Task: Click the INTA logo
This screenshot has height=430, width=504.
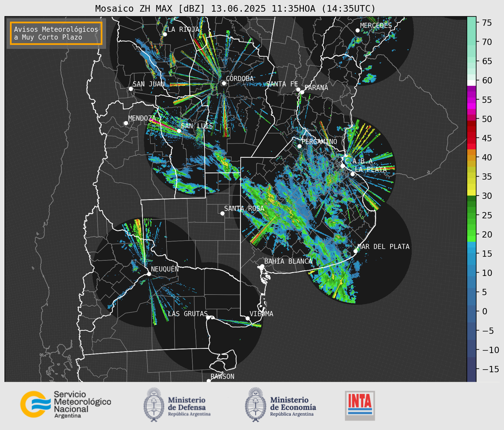Action: [360, 405]
